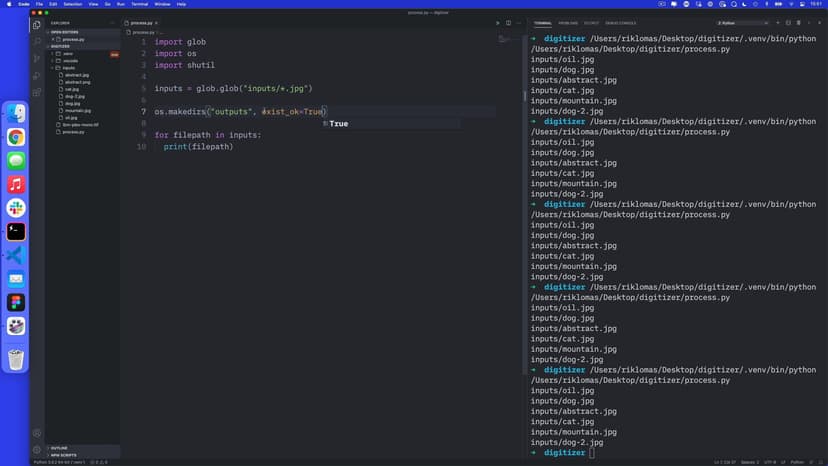Open the Run and Debug view
The image size is (828, 466).
pyautogui.click(x=37, y=75)
